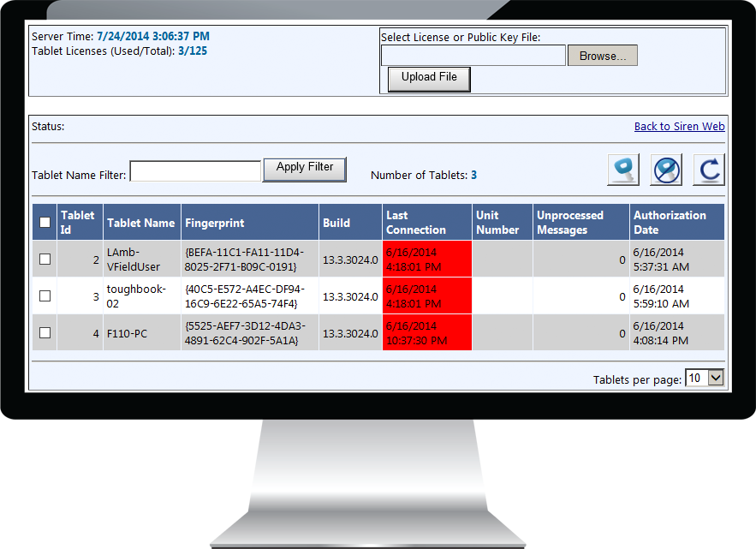Open the Tablets per page dropdown
756x549 pixels.
(x=705, y=378)
